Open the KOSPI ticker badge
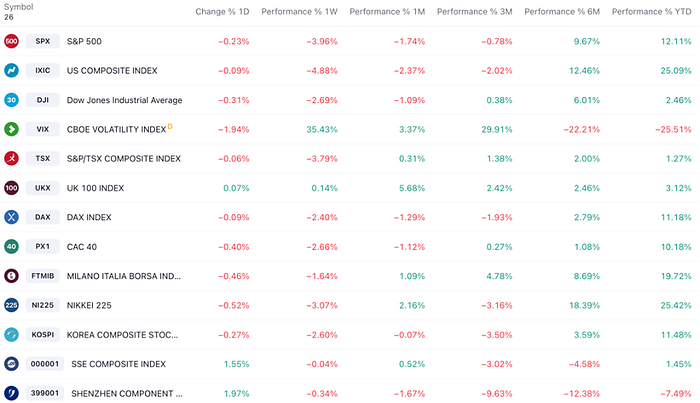 click(x=42, y=335)
